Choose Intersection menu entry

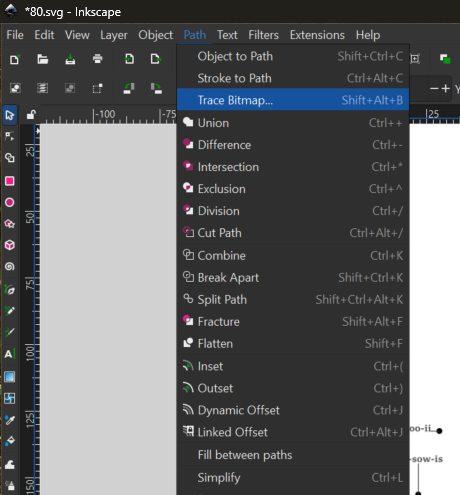click(293, 167)
